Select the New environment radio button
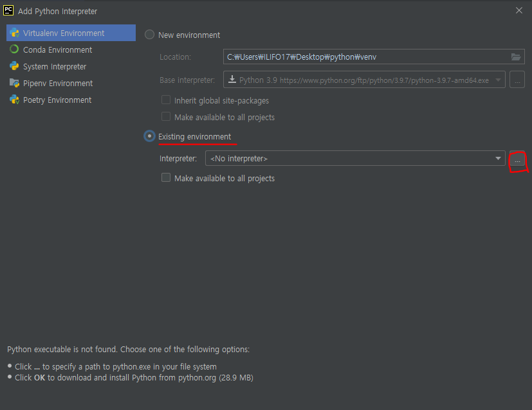The width and height of the screenshot is (532, 410). pos(150,35)
